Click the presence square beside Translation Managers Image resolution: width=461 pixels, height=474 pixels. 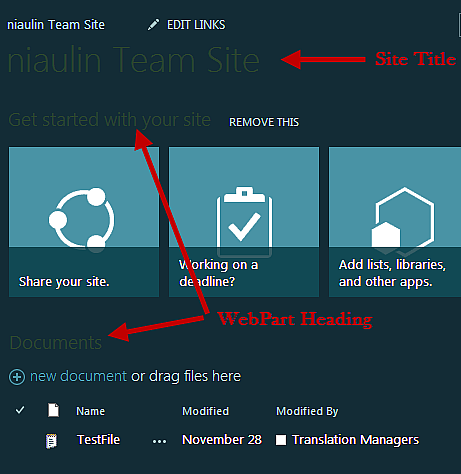(x=281, y=440)
